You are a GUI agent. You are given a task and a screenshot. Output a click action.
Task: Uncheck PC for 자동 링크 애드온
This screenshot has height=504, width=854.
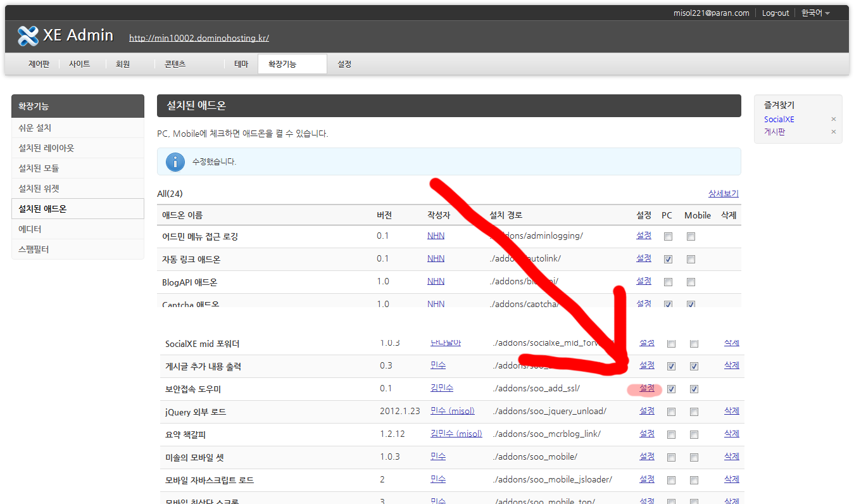tap(668, 259)
